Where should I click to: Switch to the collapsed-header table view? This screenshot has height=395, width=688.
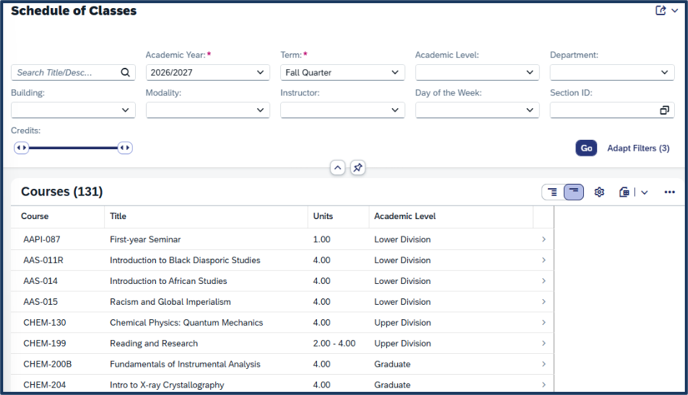click(x=573, y=192)
